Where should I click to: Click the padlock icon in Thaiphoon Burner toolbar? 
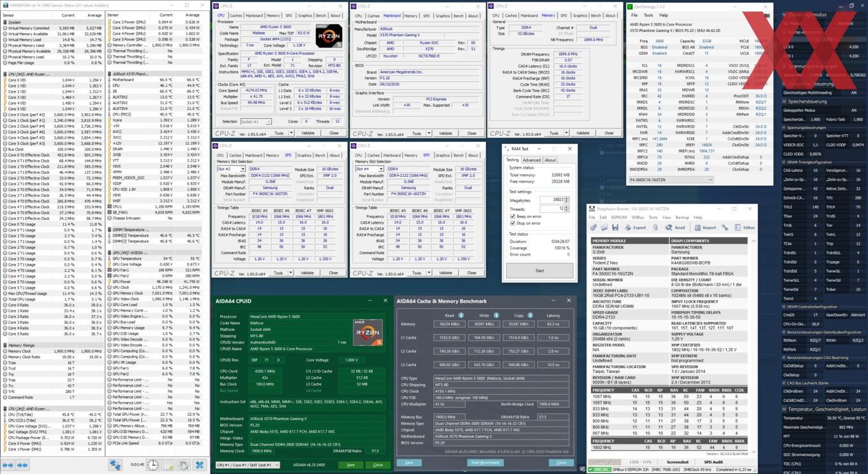pos(656,227)
